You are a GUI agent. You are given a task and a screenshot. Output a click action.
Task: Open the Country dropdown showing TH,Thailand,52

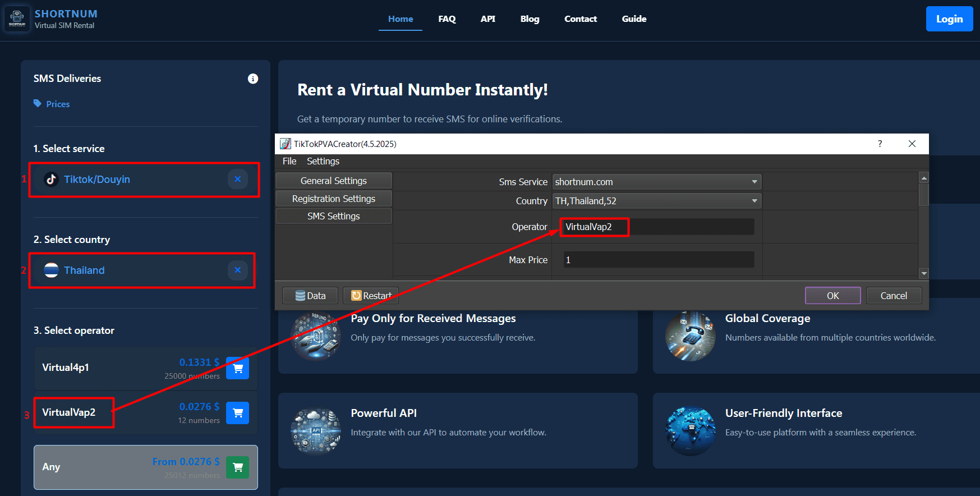(657, 201)
